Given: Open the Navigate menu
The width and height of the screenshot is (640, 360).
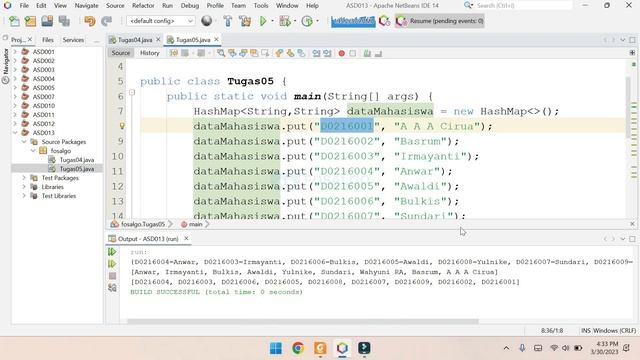Looking at the screenshot, I should [x=87, y=6].
